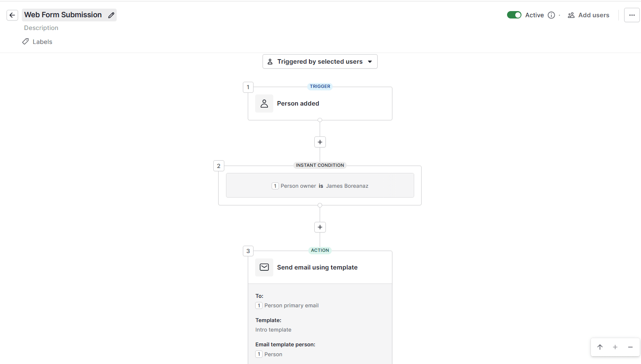Click the plus to add a step after the trigger

click(320, 142)
